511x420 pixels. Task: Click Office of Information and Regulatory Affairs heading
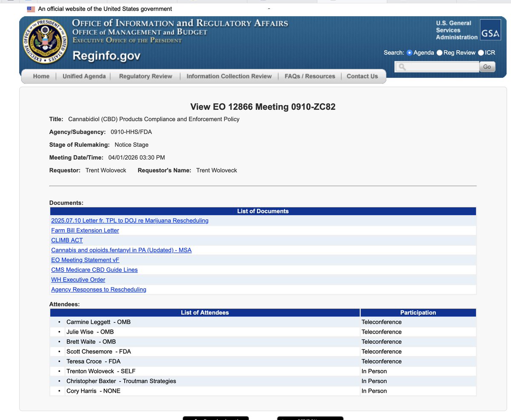click(180, 23)
